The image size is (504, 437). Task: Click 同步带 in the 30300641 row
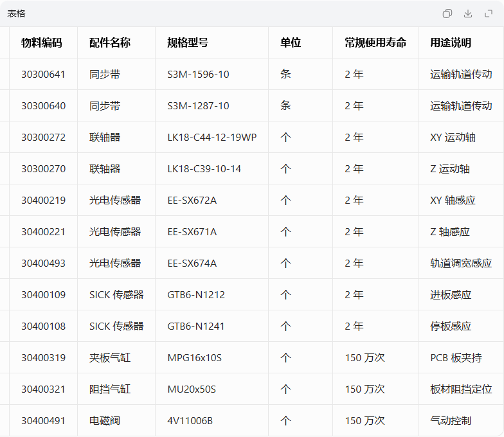click(105, 75)
